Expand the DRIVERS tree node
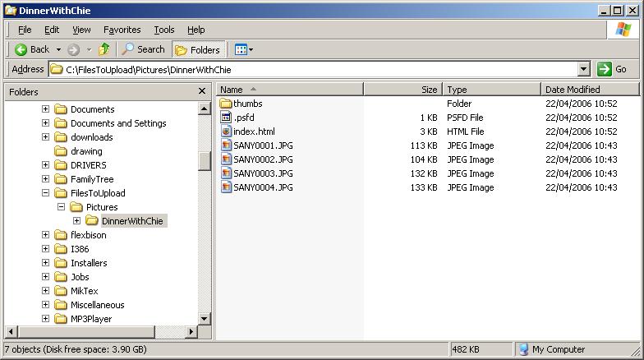 point(46,164)
